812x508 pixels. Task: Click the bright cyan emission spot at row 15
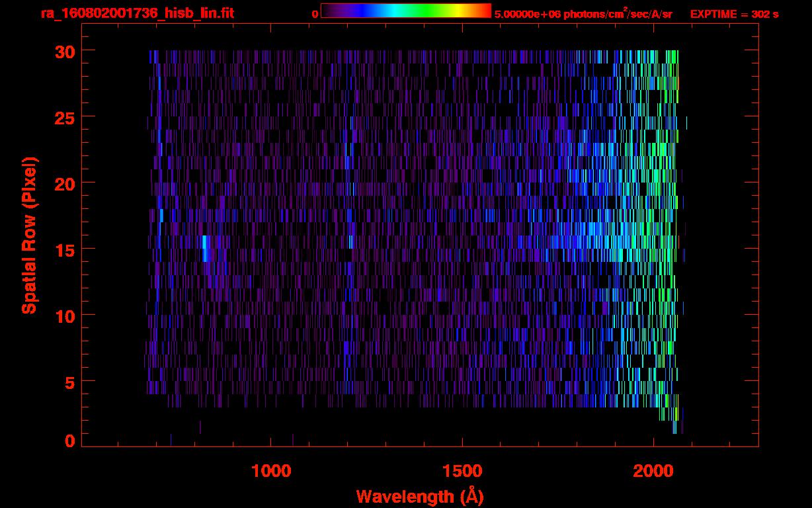point(205,248)
